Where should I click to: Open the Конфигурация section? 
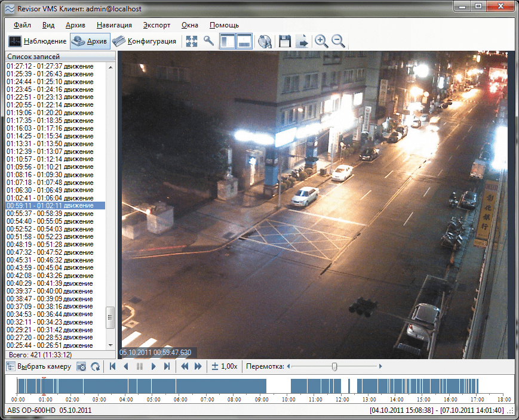146,41
